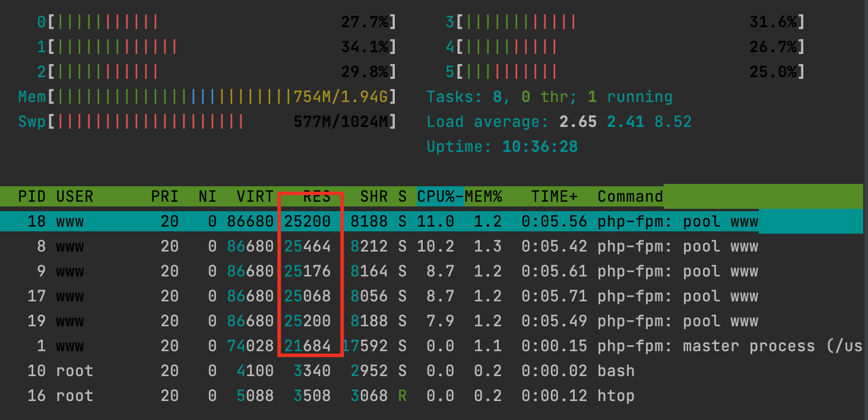
Task: Select PID 18 process row
Action: pyautogui.click(x=432, y=221)
